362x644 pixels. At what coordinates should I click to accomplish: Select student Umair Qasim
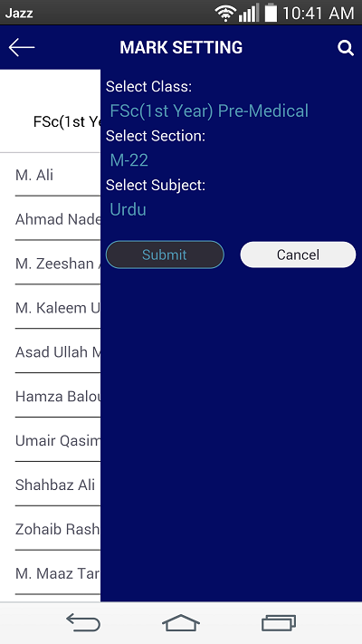click(x=57, y=441)
